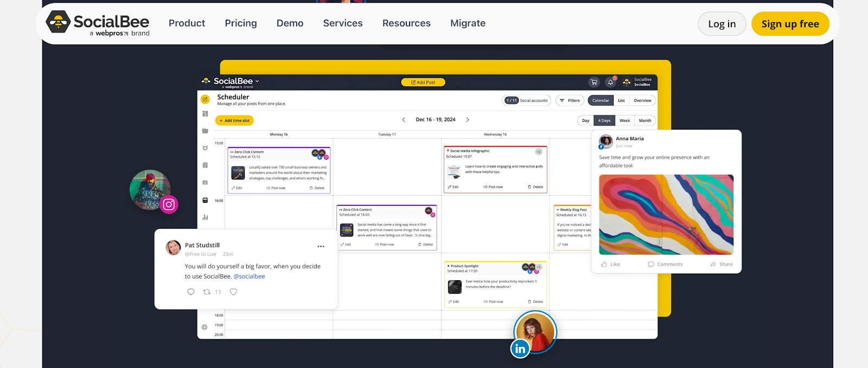The image size is (868, 368).
Task: Open the notifications bell in the app bar
Action: coord(610,82)
